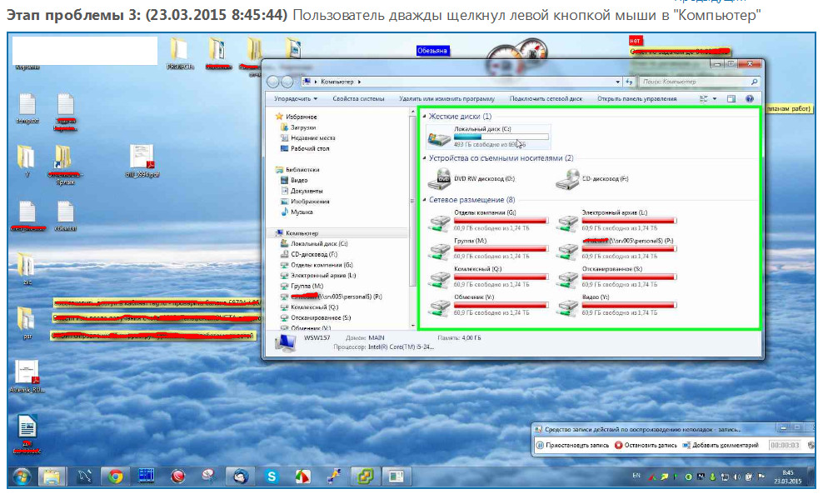
Task: Select Отсканированное (S:) in navigation pane
Action: [x=321, y=317]
